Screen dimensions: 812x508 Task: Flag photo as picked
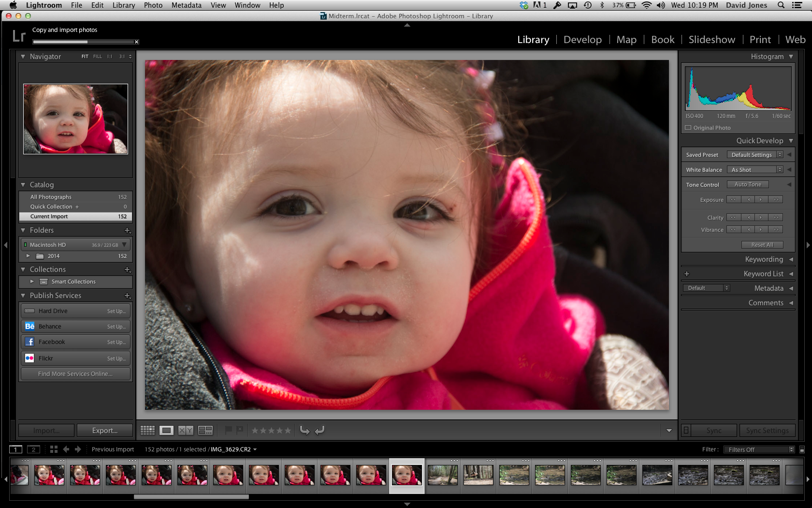tap(229, 430)
